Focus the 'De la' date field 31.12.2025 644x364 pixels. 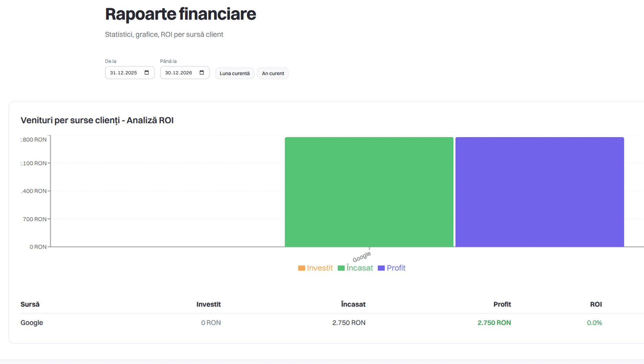coord(124,73)
